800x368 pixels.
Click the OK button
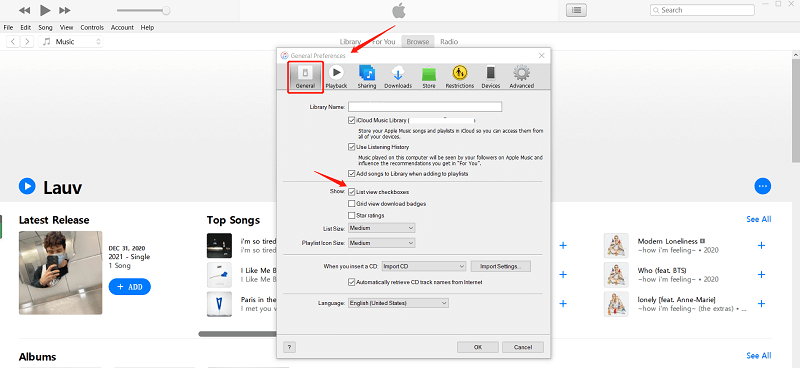(x=478, y=347)
